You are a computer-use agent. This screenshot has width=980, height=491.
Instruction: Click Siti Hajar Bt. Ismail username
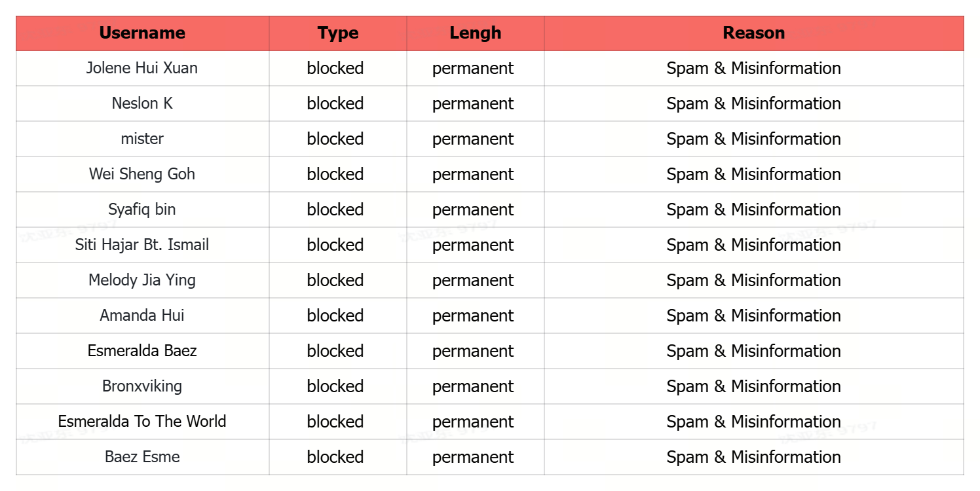[142, 245]
